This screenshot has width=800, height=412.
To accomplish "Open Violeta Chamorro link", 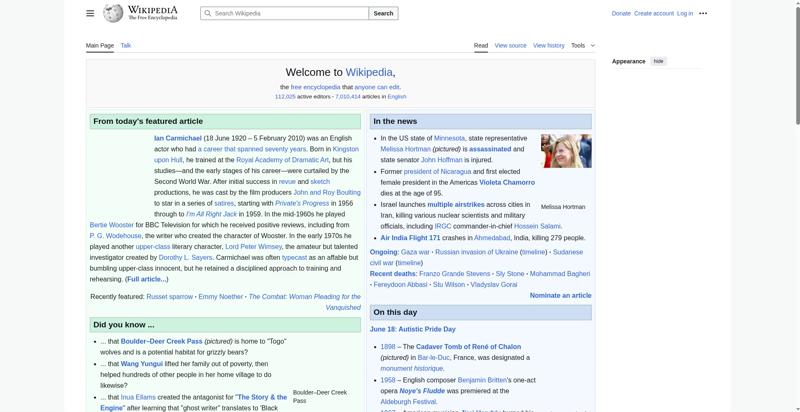I will point(507,183).
